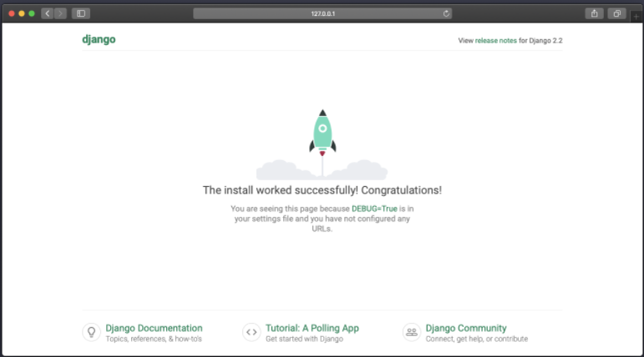Open the release notes link
Screen dimensions: 644x357
click(x=495, y=41)
